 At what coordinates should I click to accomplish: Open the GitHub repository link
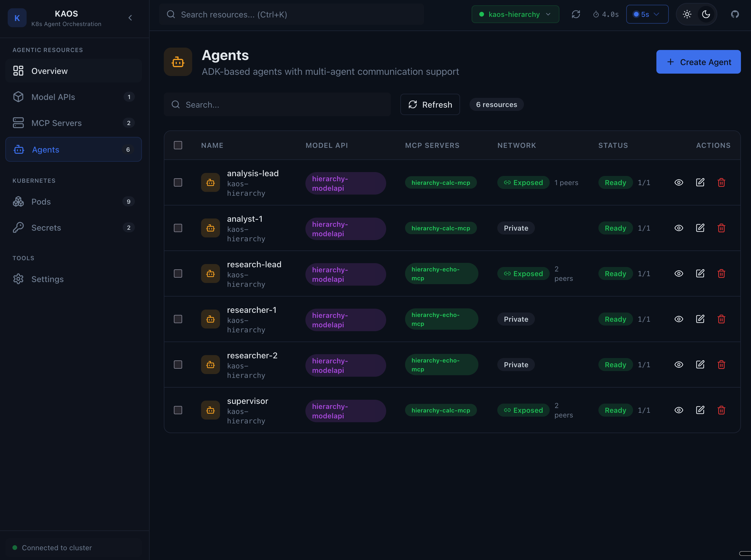[x=735, y=14]
